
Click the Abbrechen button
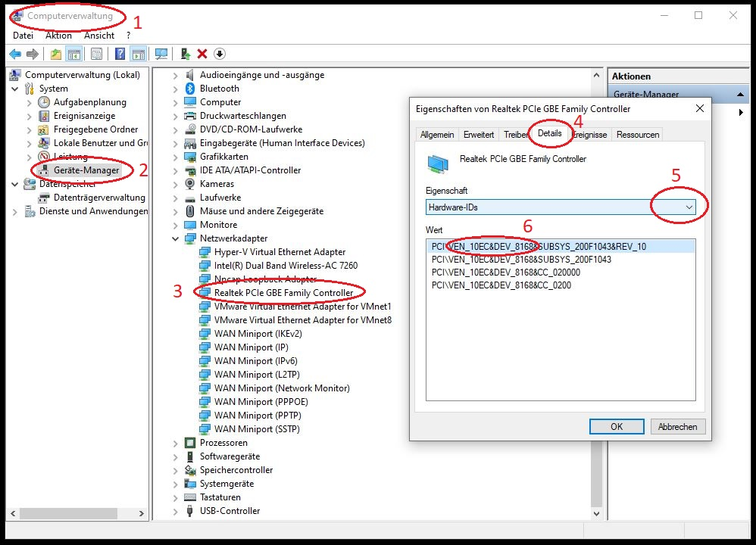click(x=677, y=426)
